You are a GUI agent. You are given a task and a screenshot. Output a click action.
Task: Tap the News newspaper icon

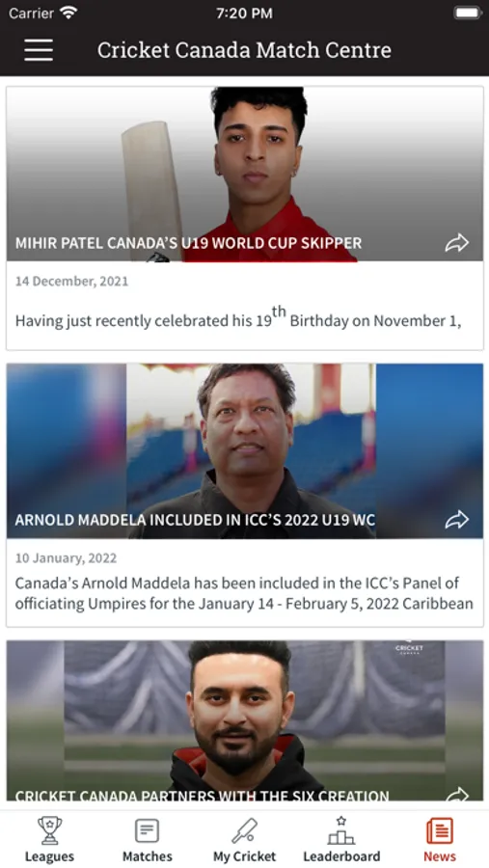pos(440,831)
